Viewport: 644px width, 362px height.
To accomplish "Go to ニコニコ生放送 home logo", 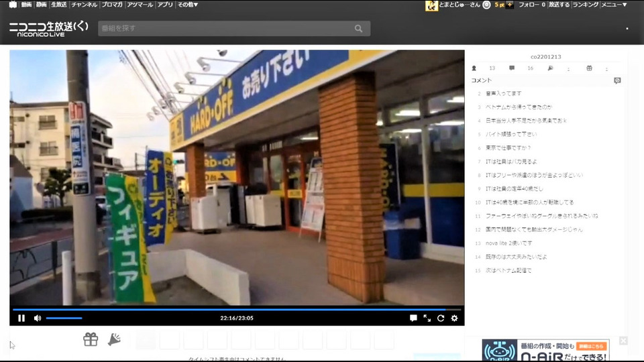I will coord(48,29).
